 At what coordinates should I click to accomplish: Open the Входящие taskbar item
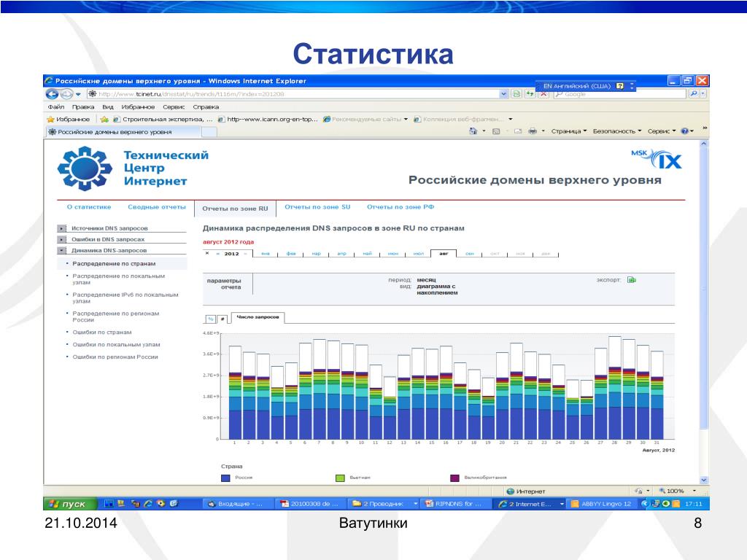click(239, 504)
